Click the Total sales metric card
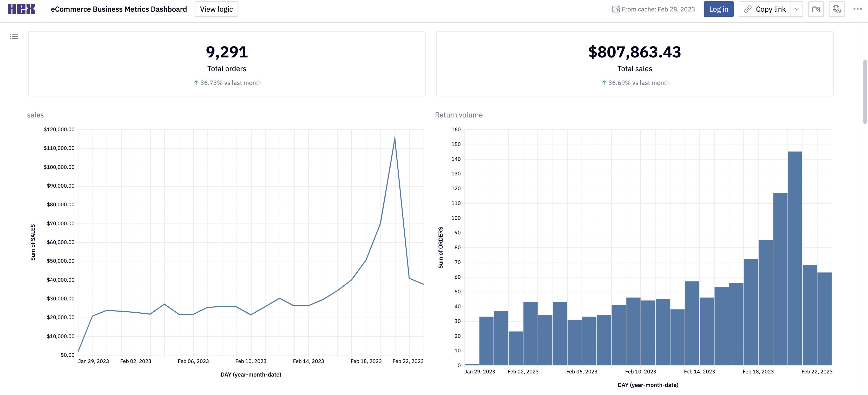This screenshot has width=868, height=395. click(x=634, y=64)
